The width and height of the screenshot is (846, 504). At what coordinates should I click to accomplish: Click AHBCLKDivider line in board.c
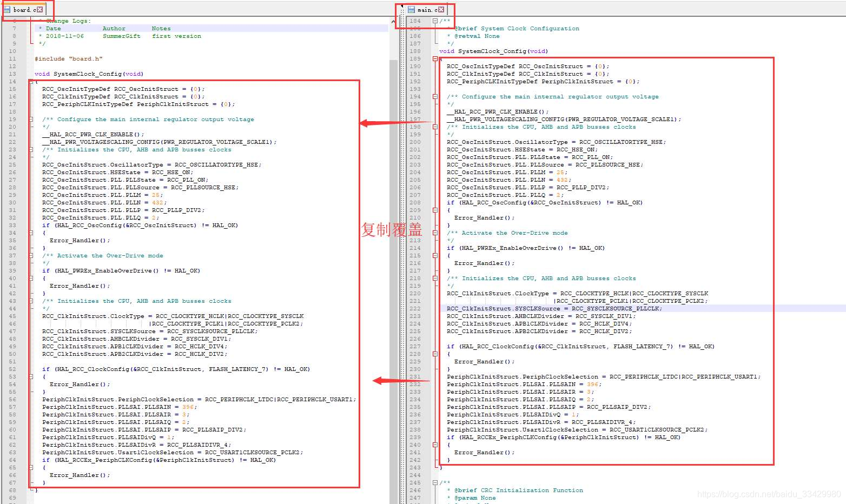pos(136,339)
